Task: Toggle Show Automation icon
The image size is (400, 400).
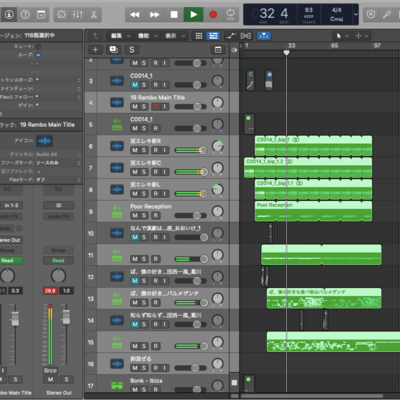Action: 231,36
